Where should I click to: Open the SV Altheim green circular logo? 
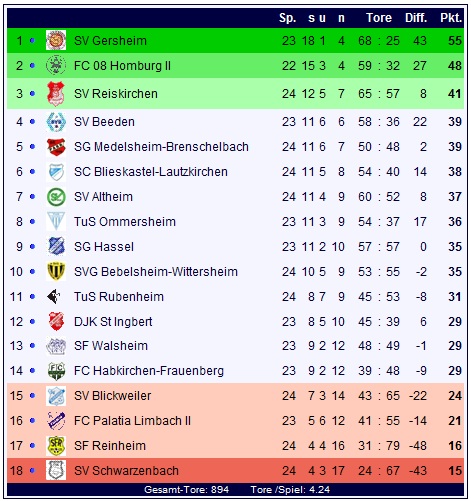56,197
